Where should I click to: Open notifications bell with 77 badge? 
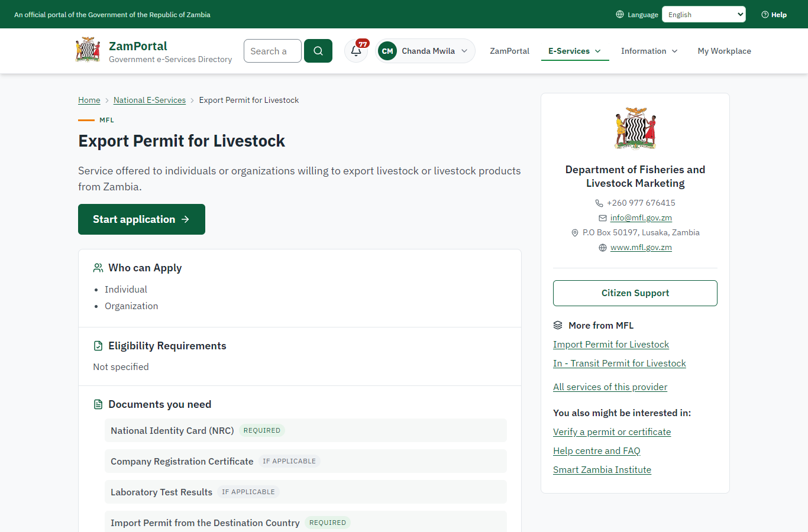[356, 51]
